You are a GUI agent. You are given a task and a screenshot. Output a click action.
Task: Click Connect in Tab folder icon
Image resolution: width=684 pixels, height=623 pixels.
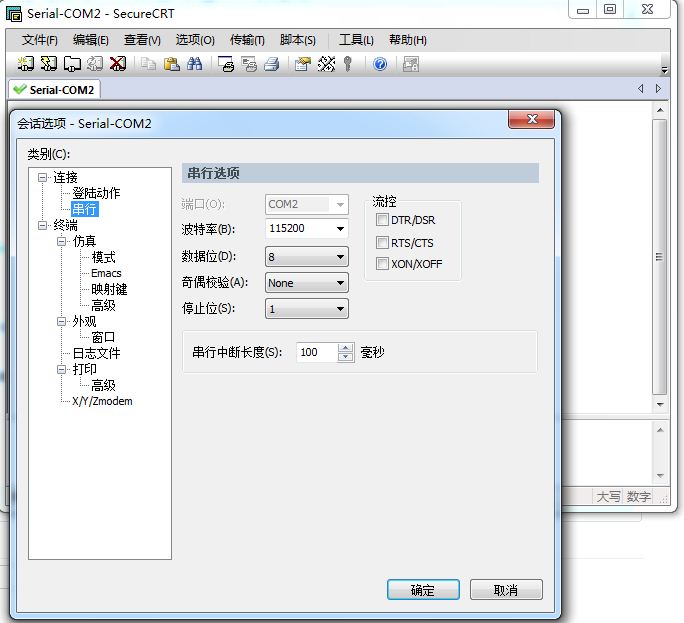tap(72, 64)
